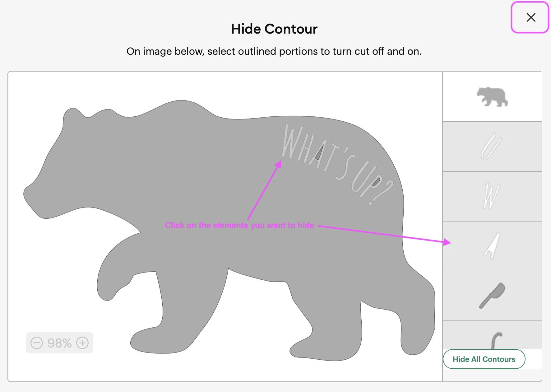Toggle the letter W contour thumbnail
The image size is (551, 392).
(x=492, y=196)
